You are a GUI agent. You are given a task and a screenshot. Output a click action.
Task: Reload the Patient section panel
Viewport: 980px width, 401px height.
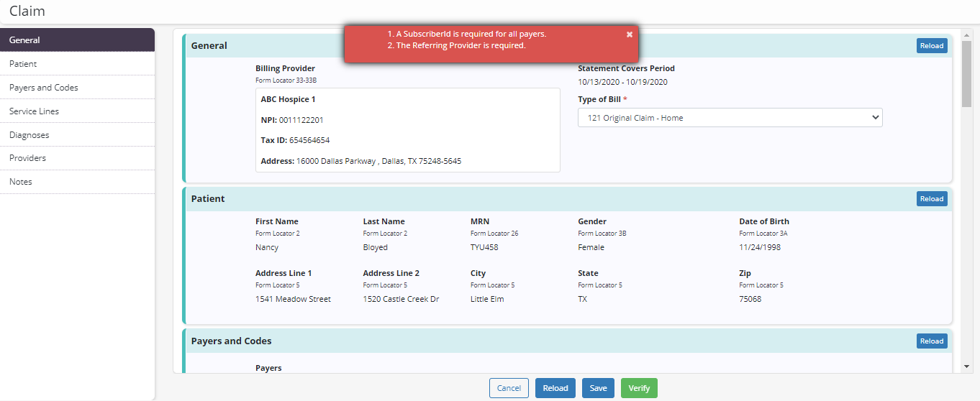pos(931,199)
